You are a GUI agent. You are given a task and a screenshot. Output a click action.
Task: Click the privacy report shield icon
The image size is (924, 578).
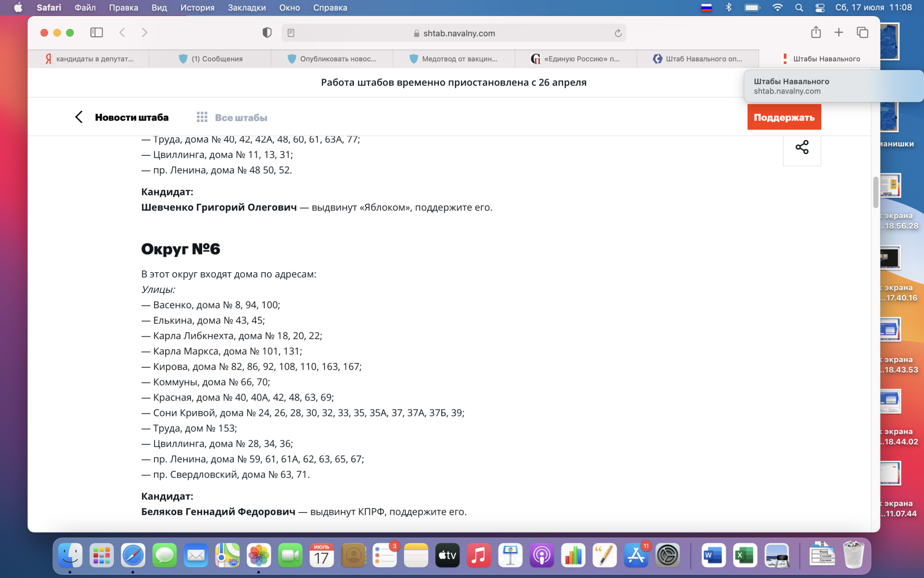pos(267,33)
